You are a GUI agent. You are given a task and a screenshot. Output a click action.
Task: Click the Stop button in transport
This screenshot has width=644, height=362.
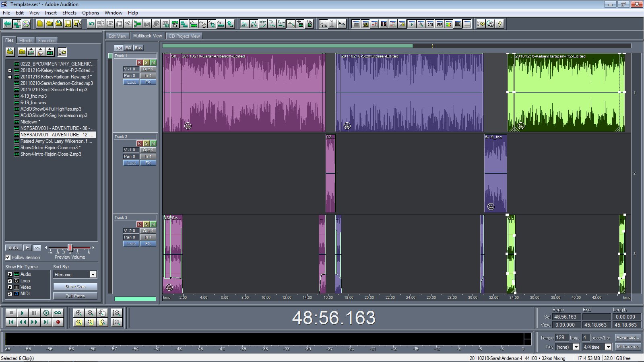11,313
